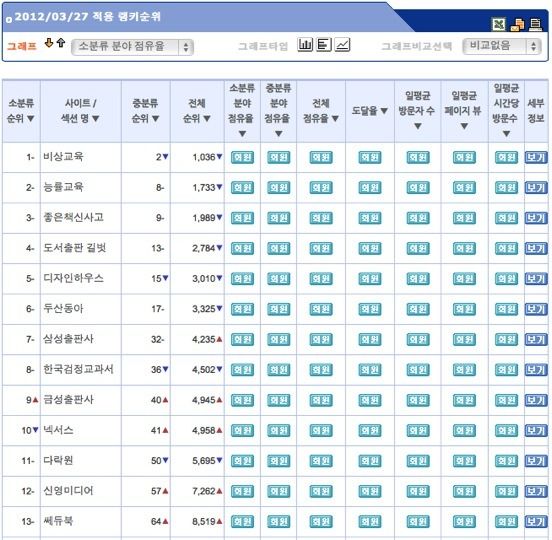This screenshot has height=540, width=552.
Task: Click 다락원 site name
Action: 58,460
